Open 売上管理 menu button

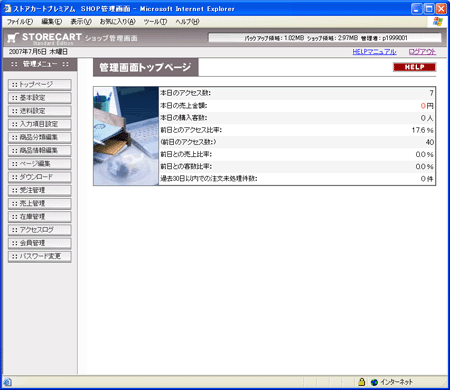[40, 203]
